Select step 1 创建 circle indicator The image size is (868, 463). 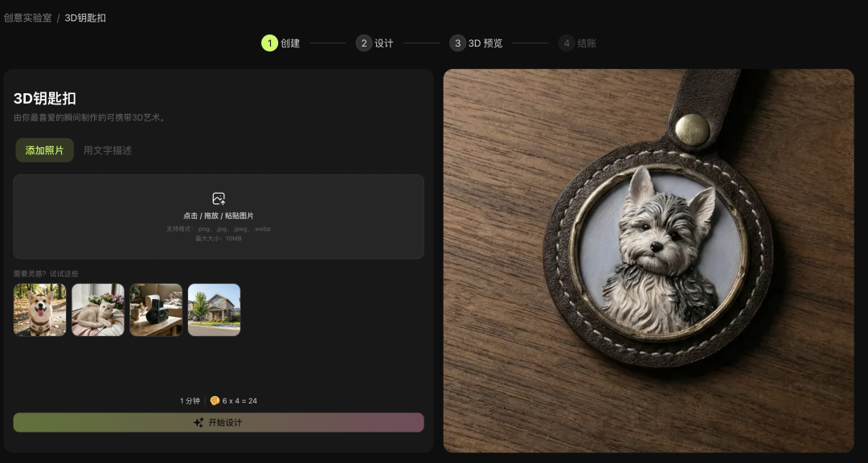269,43
